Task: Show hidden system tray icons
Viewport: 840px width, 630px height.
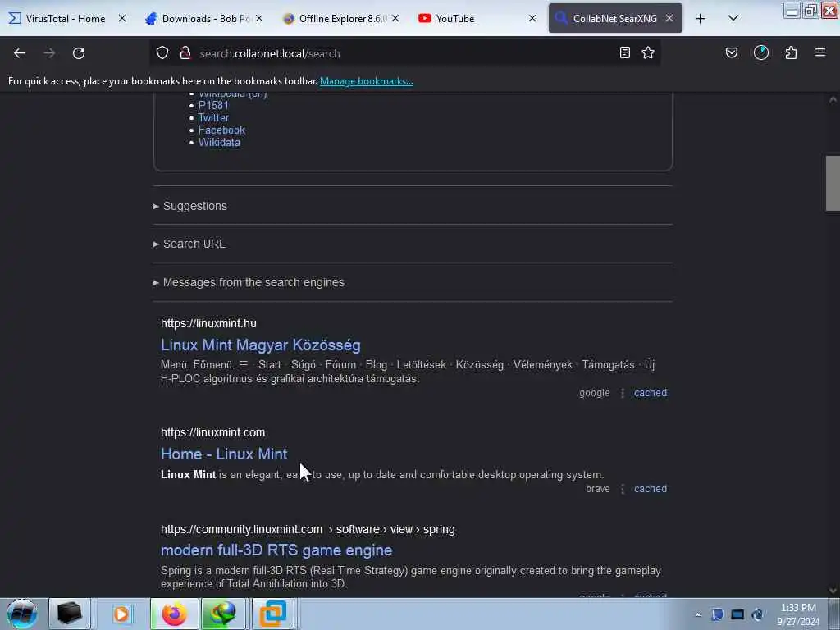Action: (x=697, y=615)
